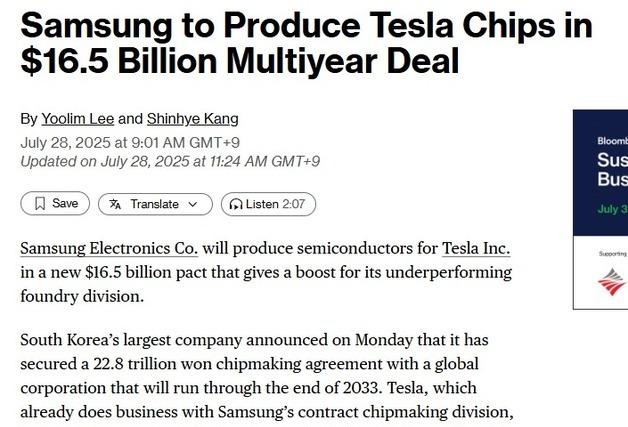Screen dimensions: 628x427
Task: Click the bookmark icon in Save button
Action: 40,204
